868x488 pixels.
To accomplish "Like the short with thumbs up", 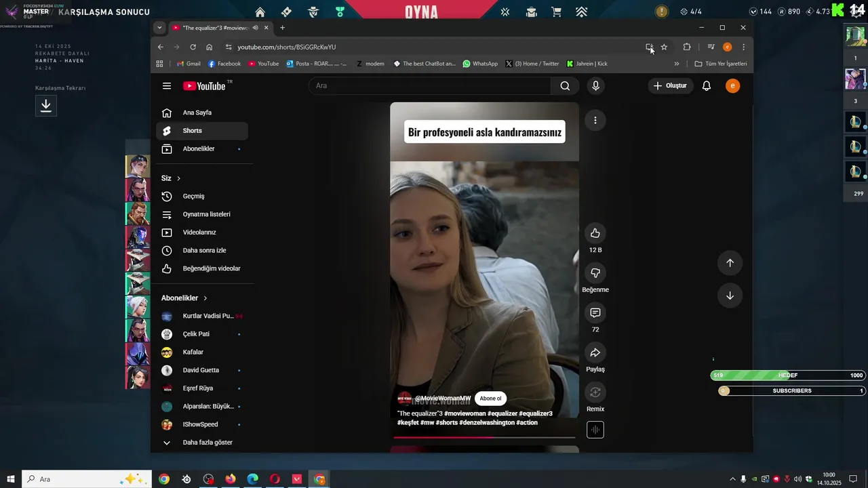I will click(x=595, y=233).
